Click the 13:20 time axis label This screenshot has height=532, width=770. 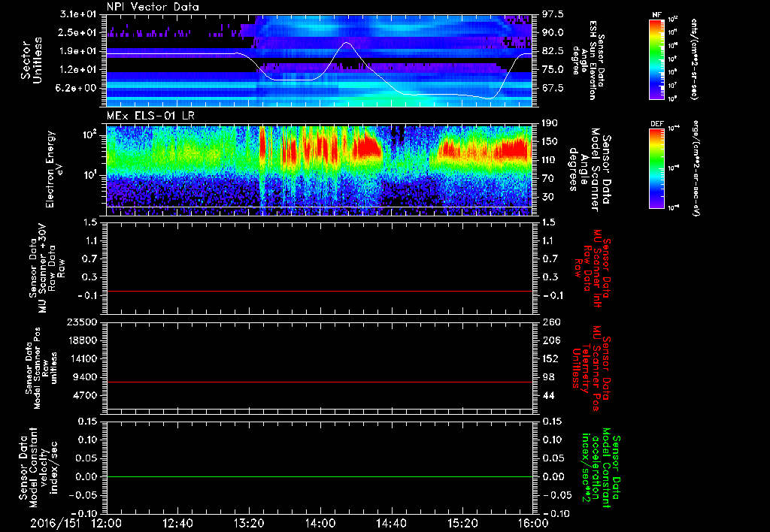click(249, 523)
